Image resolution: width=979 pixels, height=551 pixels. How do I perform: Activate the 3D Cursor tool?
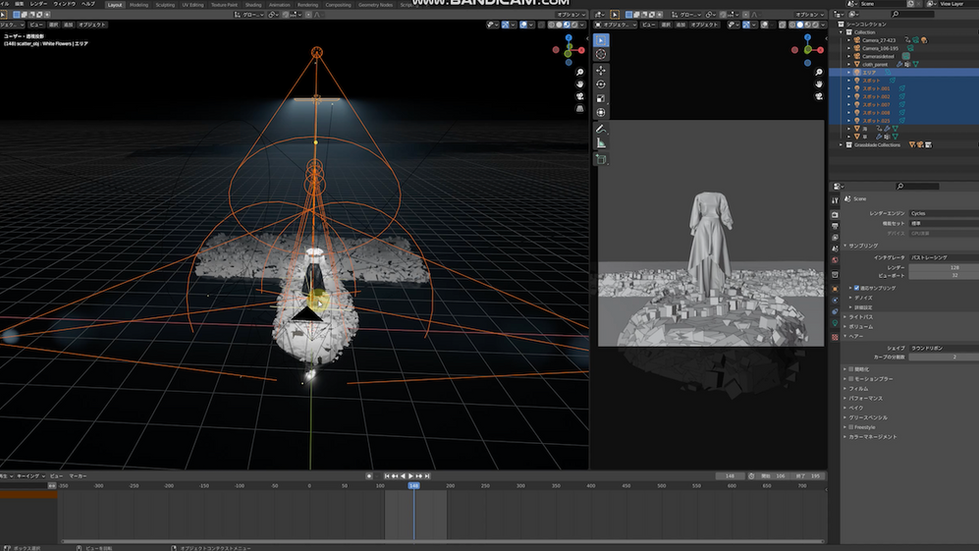click(601, 54)
